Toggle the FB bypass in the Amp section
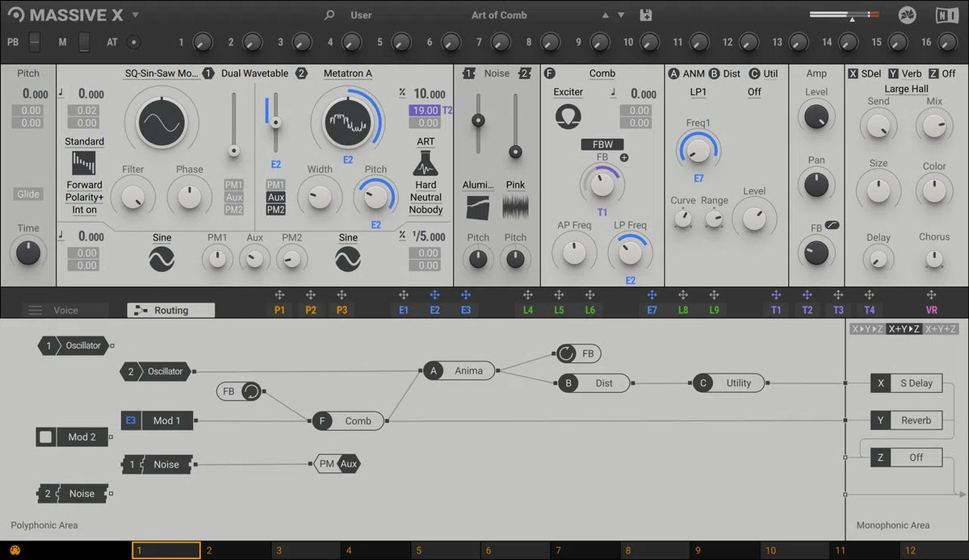This screenshot has width=969, height=560. (830, 227)
